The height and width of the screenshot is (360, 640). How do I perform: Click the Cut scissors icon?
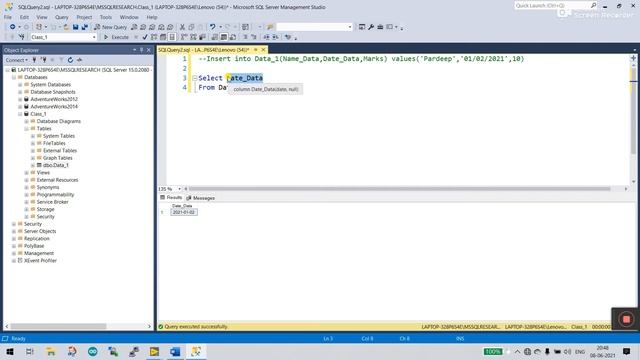[182, 27]
